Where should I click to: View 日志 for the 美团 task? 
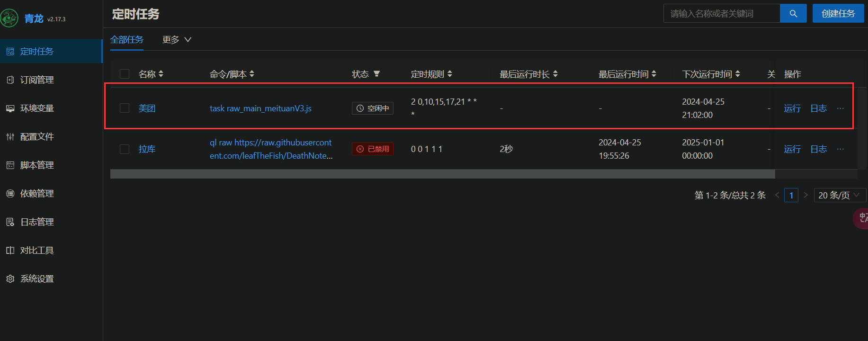819,108
